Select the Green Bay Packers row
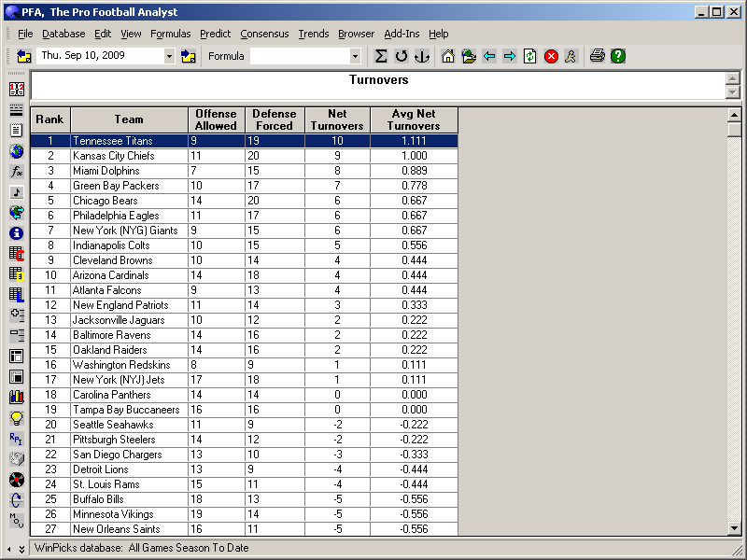The image size is (747, 560). tap(244, 186)
